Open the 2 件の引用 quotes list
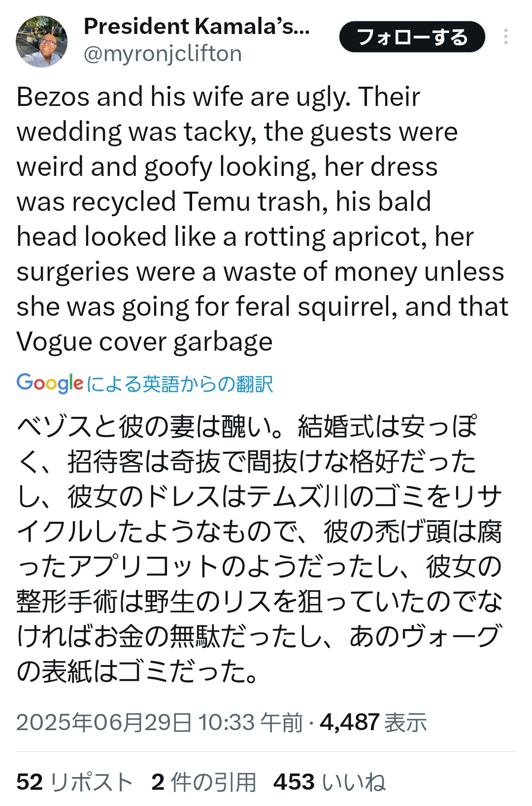The image size is (532, 806). (x=203, y=782)
